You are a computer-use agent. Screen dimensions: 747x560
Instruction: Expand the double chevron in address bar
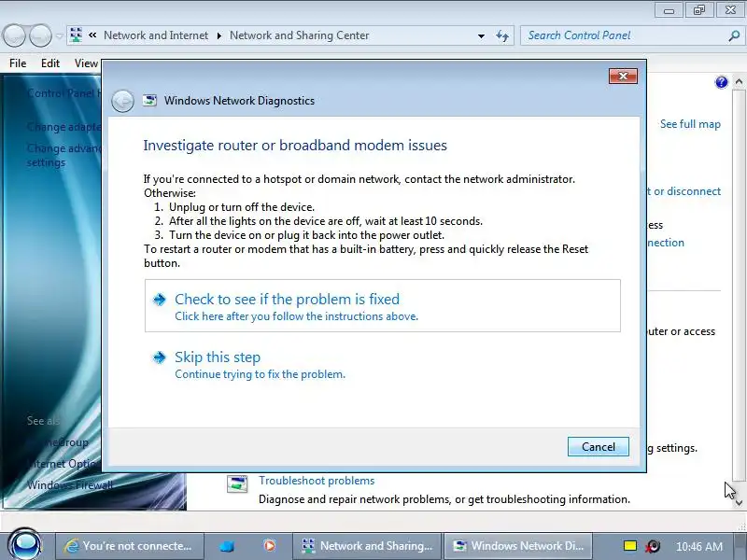[92, 35]
